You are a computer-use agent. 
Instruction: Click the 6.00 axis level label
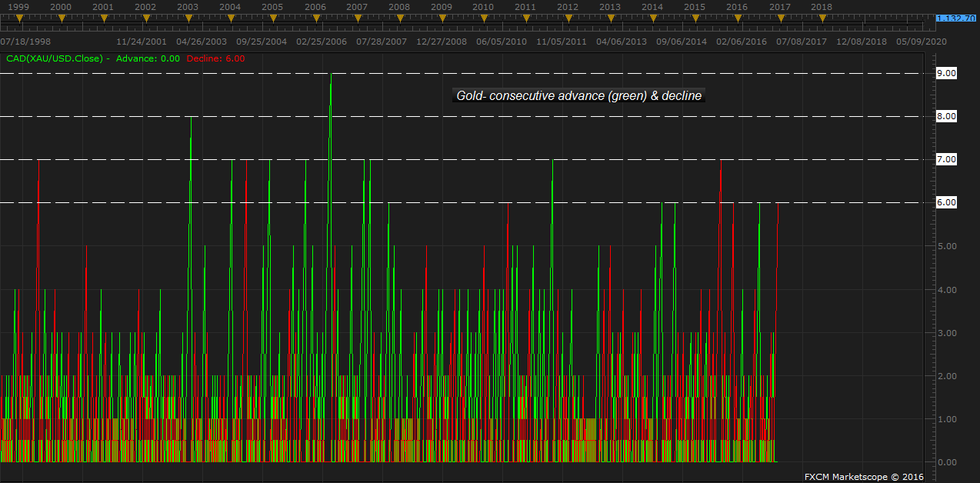(x=945, y=202)
